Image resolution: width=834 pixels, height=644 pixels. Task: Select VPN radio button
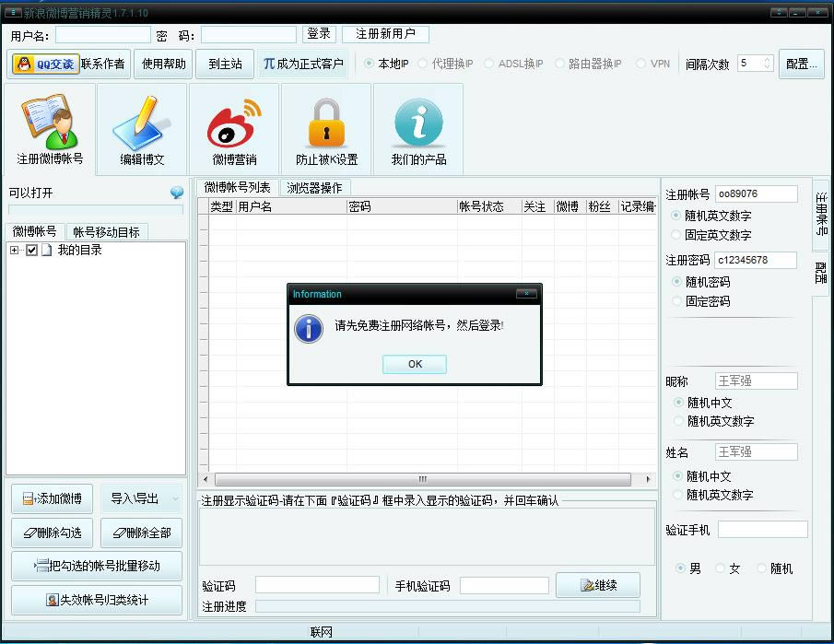[x=641, y=64]
